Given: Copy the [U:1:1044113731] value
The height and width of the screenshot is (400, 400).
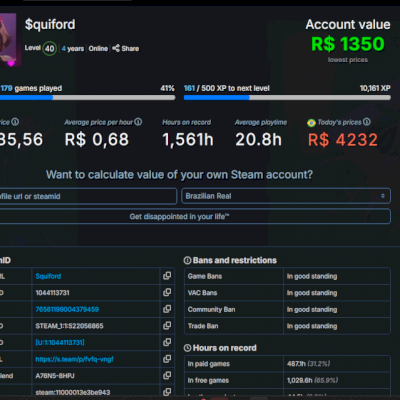Looking at the screenshot, I should (167, 342).
